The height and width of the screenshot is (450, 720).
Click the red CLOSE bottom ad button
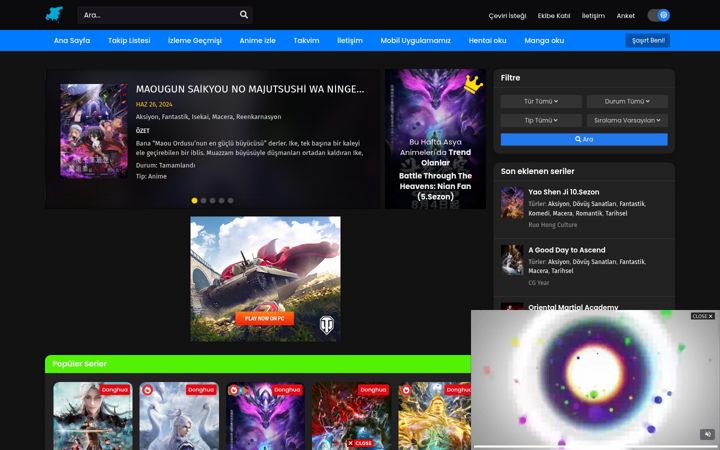pos(360,443)
